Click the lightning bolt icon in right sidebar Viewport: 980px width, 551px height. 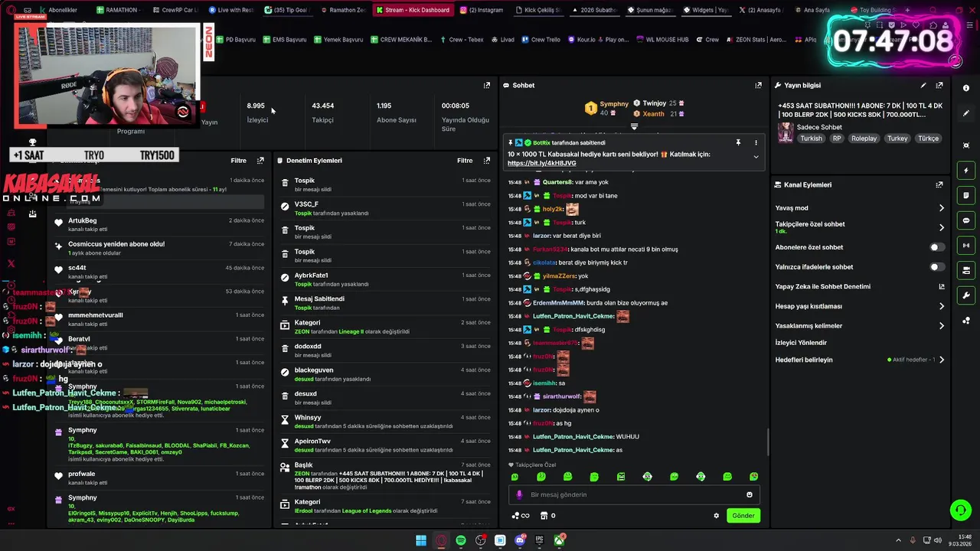[x=966, y=170]
